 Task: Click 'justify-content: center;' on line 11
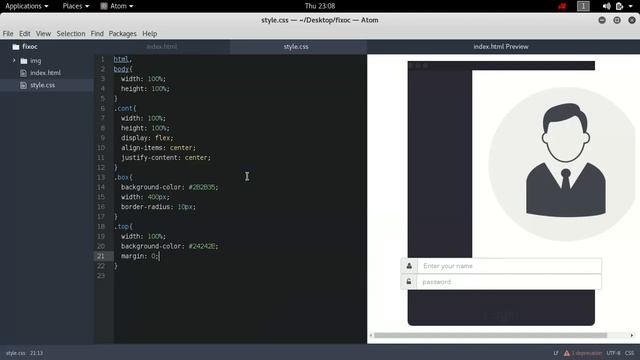click(x=166, y=158)
